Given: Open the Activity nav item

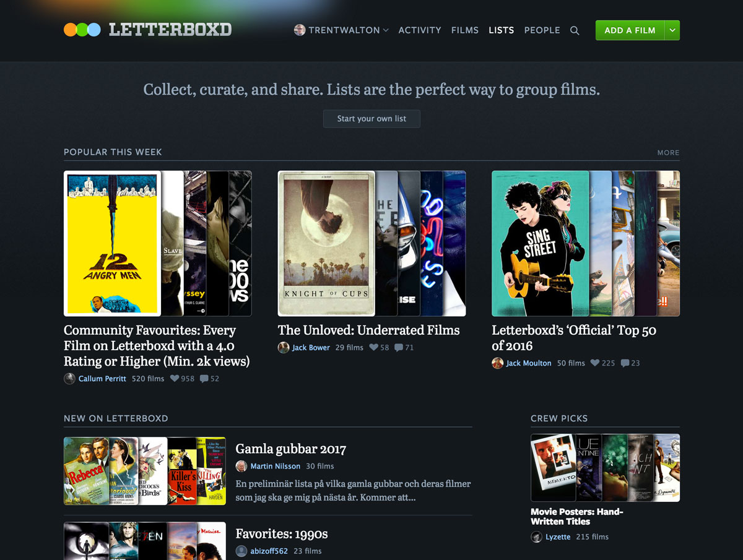Looking at the screenshot, I should 420,30.
